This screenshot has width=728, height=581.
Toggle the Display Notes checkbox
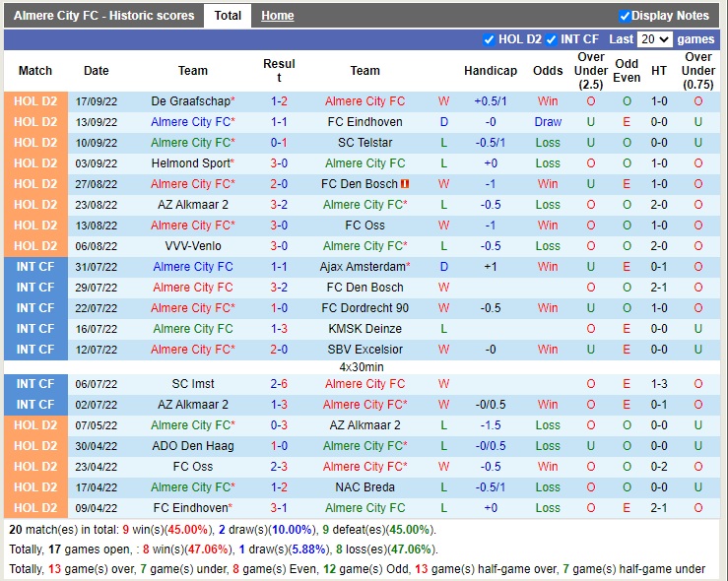[x=625, y=16]
